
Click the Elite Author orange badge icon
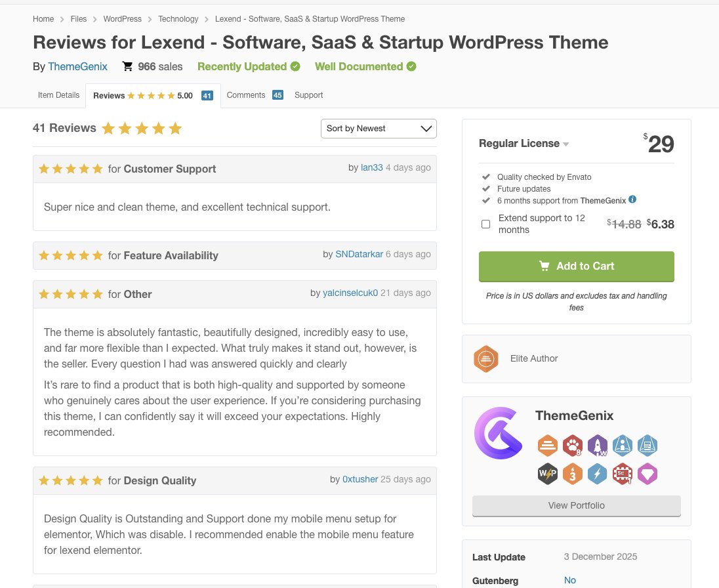tap(486, 359)
